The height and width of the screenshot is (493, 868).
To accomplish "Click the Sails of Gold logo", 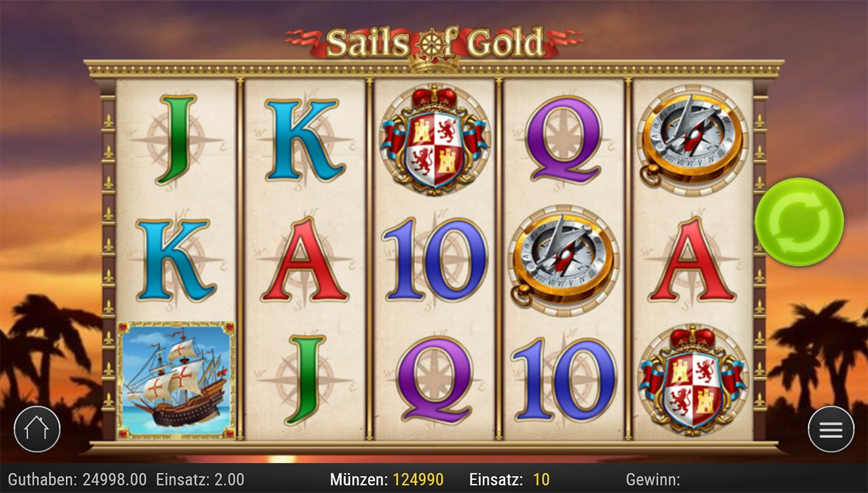I will [x=434, y=43].
